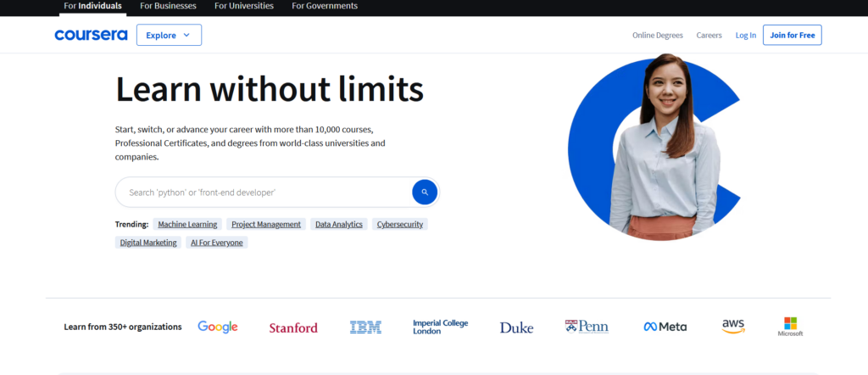Click the blue search magnifier button
Screen dimensions: 868x375
(425, 193)
